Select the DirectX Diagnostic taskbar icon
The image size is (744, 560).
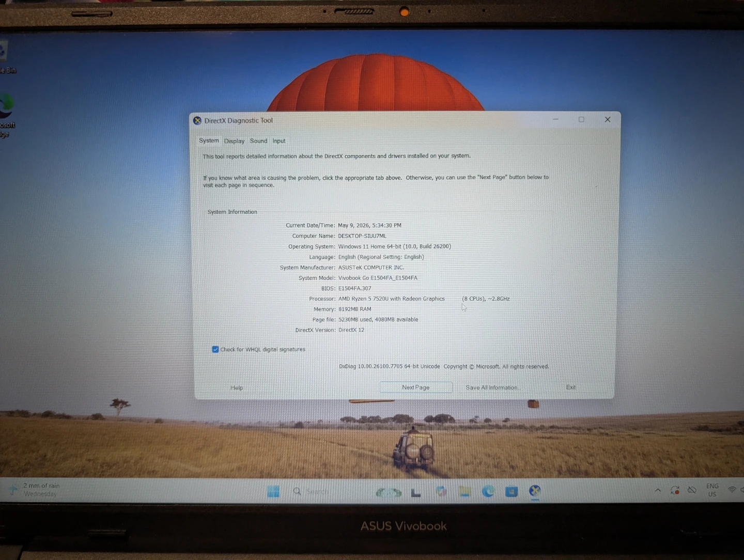pos(535,491)
